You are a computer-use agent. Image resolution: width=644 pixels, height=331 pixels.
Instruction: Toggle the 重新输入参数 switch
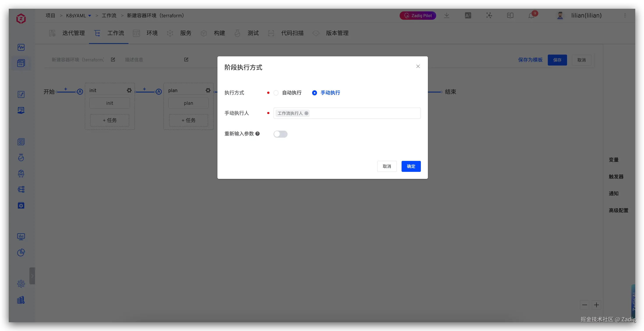(281, 134)
